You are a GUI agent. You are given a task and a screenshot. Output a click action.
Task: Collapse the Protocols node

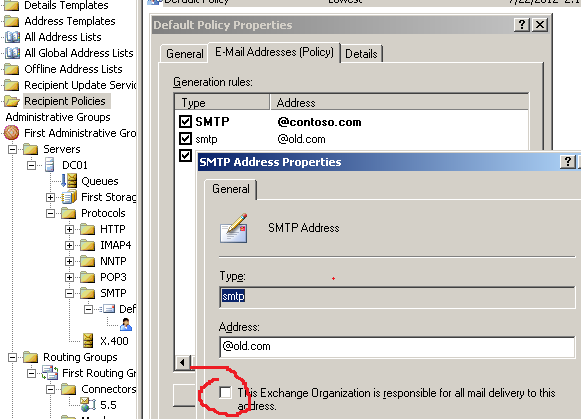click(x=50, y=213)
